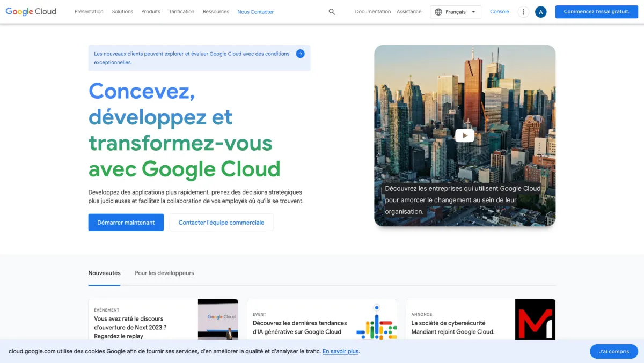This screenshot has height=363, width=644.
Task: Open the Présentation menu
Action: [x=89, y=12]
